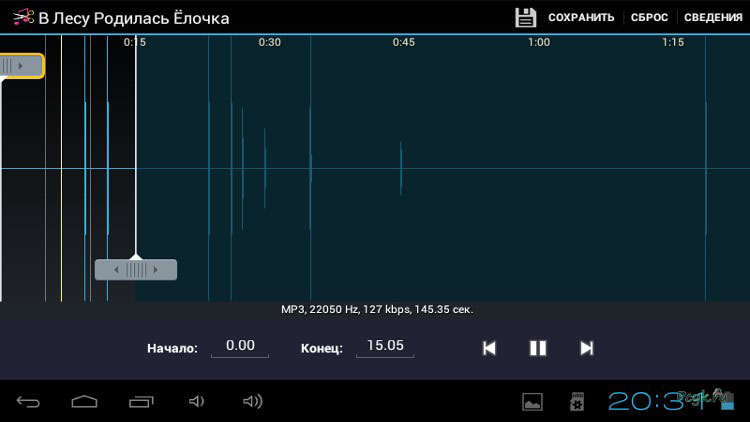Grab the gray end selection handle
750x422 pixels.
click(x=135, y=270)
